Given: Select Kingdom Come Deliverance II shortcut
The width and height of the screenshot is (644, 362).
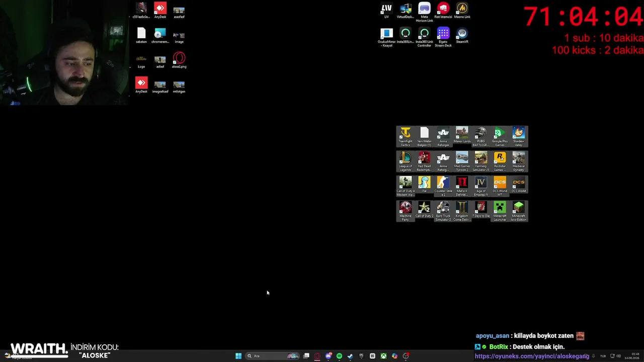Looking at the screenshot, I should 462,212.
